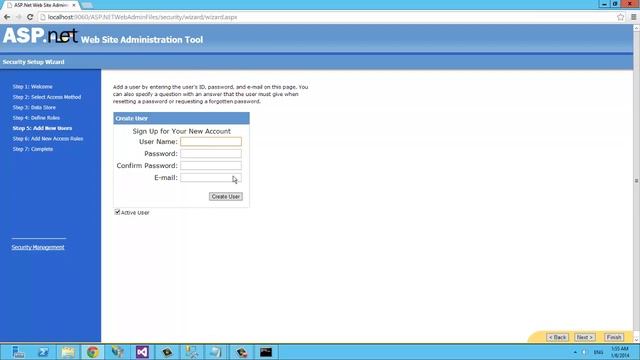The height and width of the screenshot is (360, 640).
Task: Click the page scrollbar up arrow
Action: (x=636, y=28)
